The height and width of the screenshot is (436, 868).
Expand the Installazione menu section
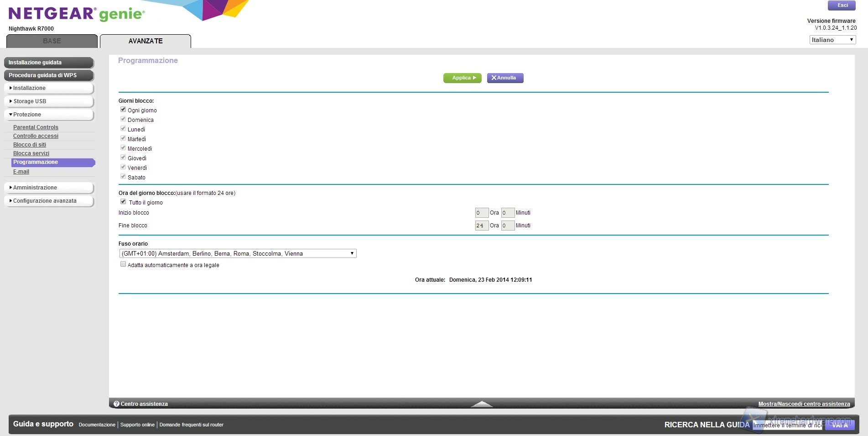click(49, 88)
